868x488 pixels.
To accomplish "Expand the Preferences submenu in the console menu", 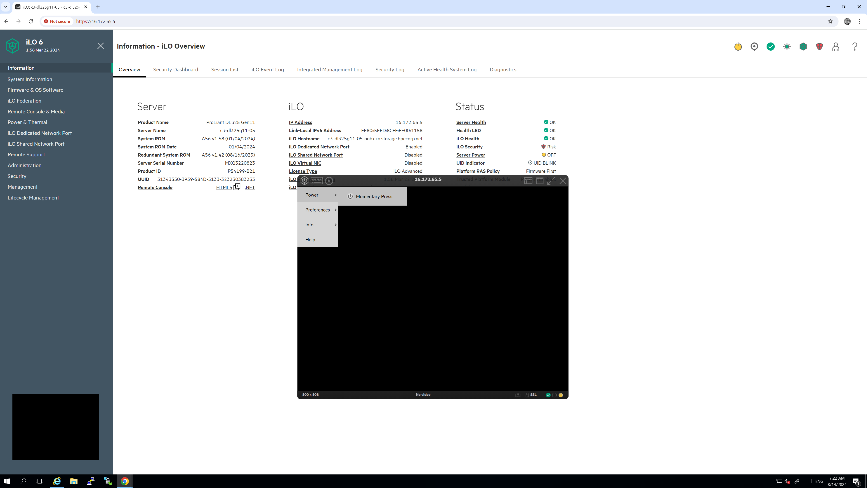I will [317, 210].
